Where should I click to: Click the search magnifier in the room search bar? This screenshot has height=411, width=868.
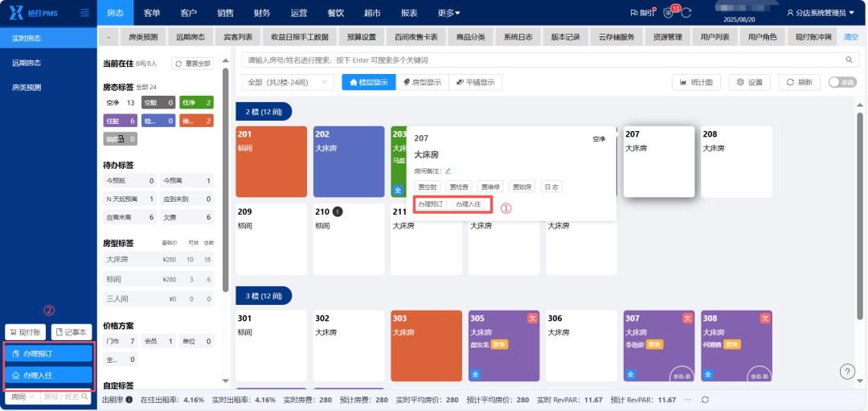(849, 60)
